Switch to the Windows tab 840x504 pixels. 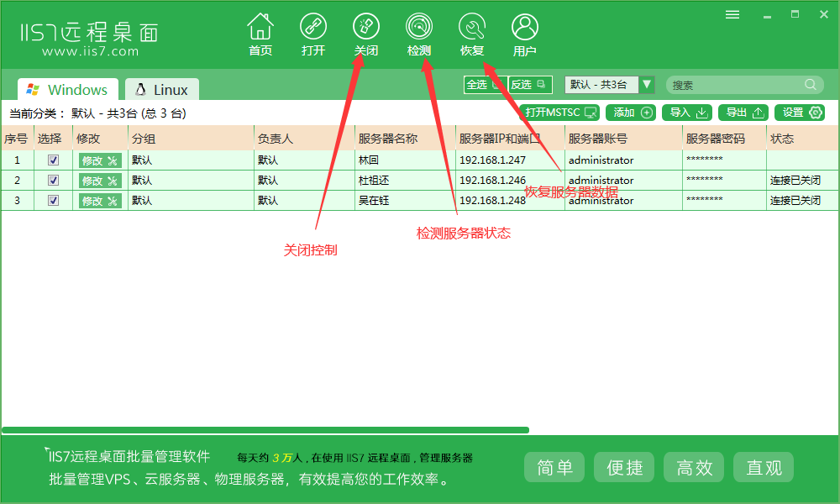tap(67, 89)
